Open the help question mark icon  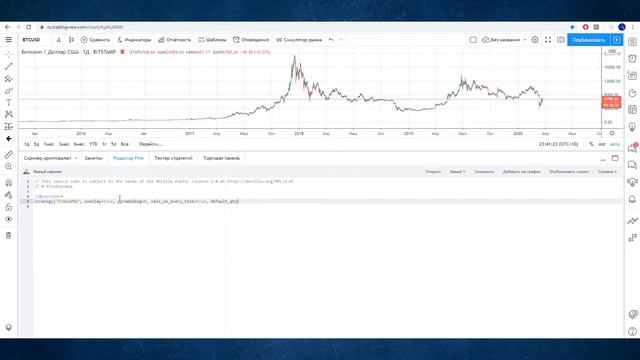(632, 331)
